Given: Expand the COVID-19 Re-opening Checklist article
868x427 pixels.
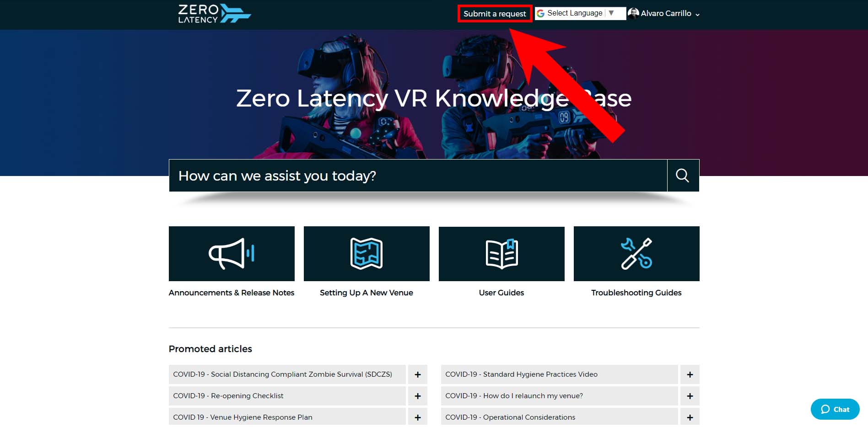Looking at the screenshot, I should pos(418,396).
